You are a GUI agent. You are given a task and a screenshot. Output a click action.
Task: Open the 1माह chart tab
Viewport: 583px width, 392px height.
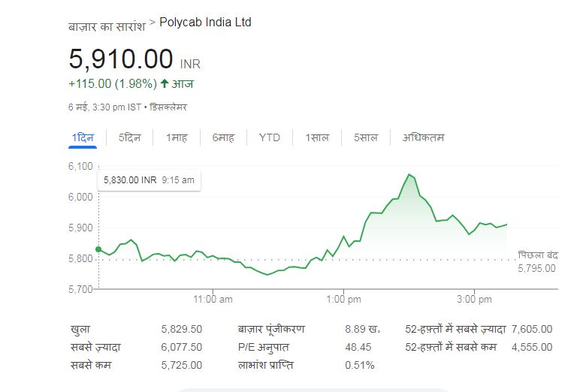coord(177,137)
